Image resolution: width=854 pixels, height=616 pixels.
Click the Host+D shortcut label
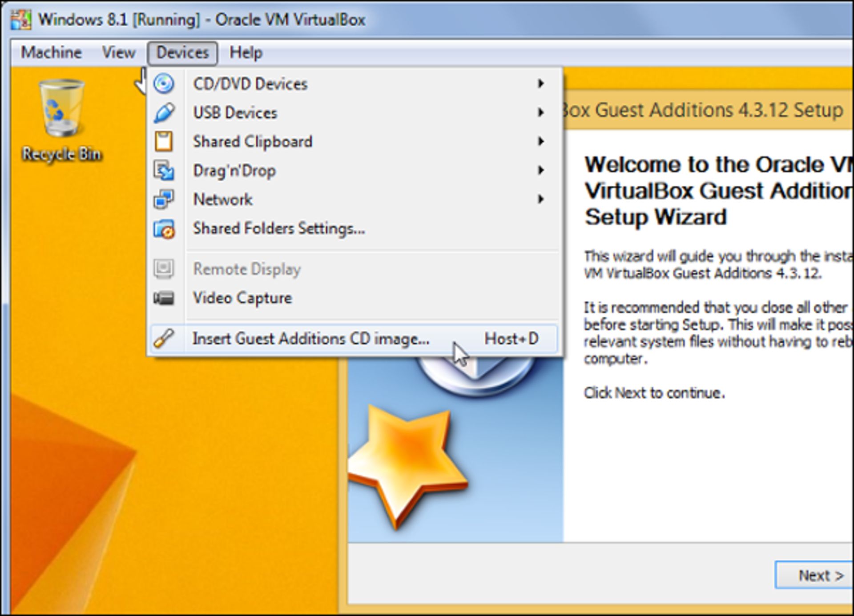tap(512, 339)
